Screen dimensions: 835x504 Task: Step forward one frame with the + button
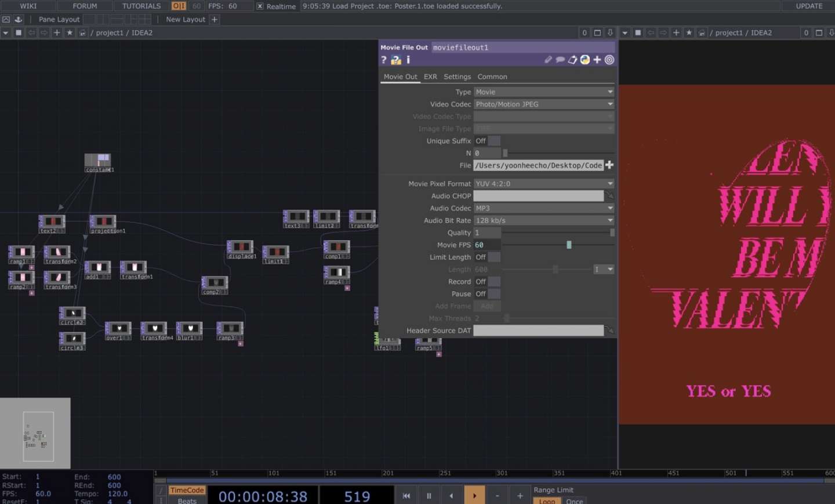520,496
